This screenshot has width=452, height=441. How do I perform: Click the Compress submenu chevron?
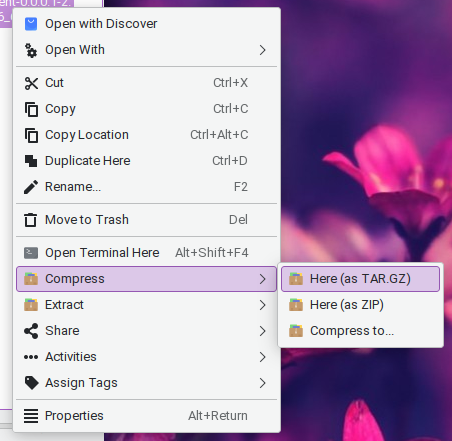point(263,279)
